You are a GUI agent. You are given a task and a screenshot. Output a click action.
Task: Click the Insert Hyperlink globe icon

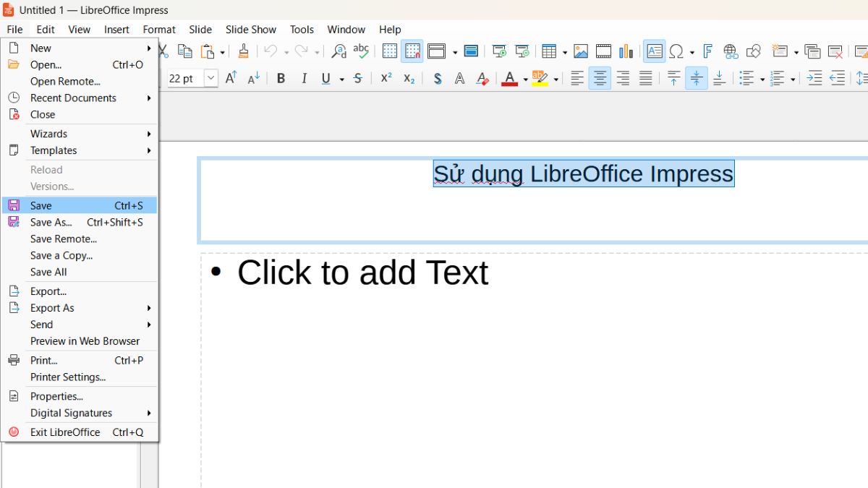[731, 51]
